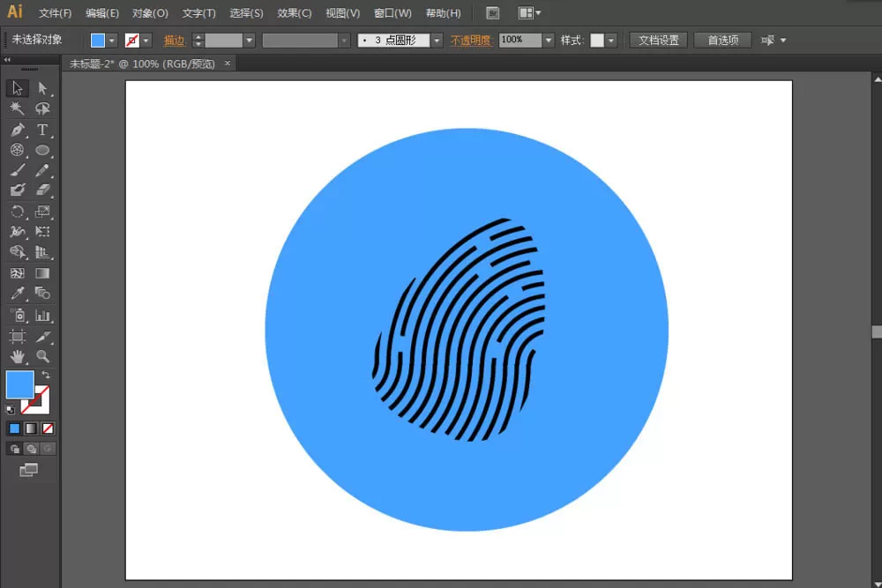Select the Type tool
The width and height of the screenshot is (882, 588).
pyautogui.click(x=42, y=130)
